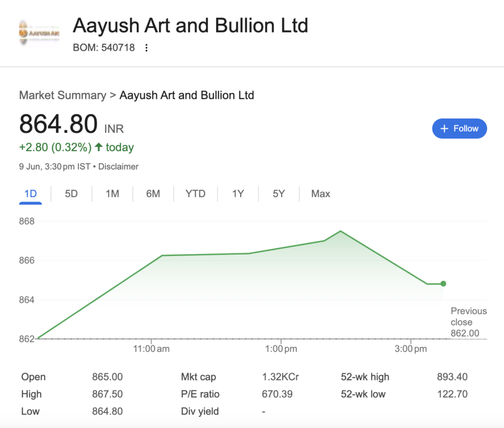Click the green endpoint dot on the chart

[443, 284]
